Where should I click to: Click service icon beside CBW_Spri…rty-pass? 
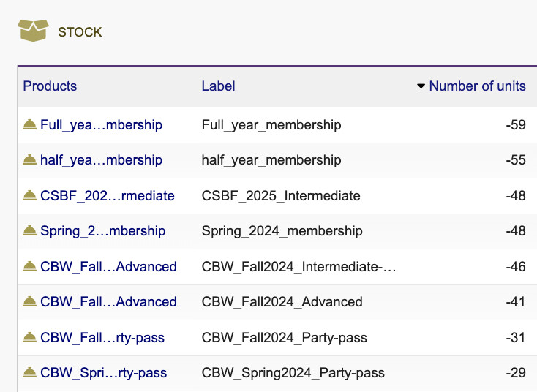pyautogui.click(x=29, y=372)
